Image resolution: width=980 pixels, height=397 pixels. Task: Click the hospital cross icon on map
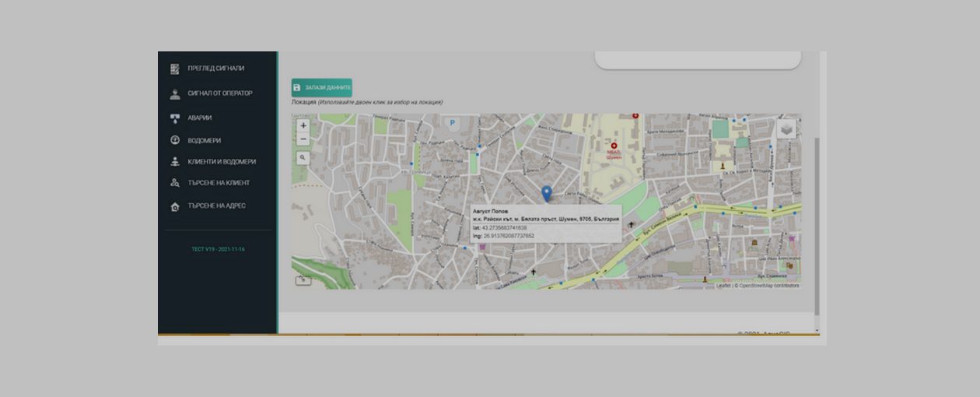(614, 146)
